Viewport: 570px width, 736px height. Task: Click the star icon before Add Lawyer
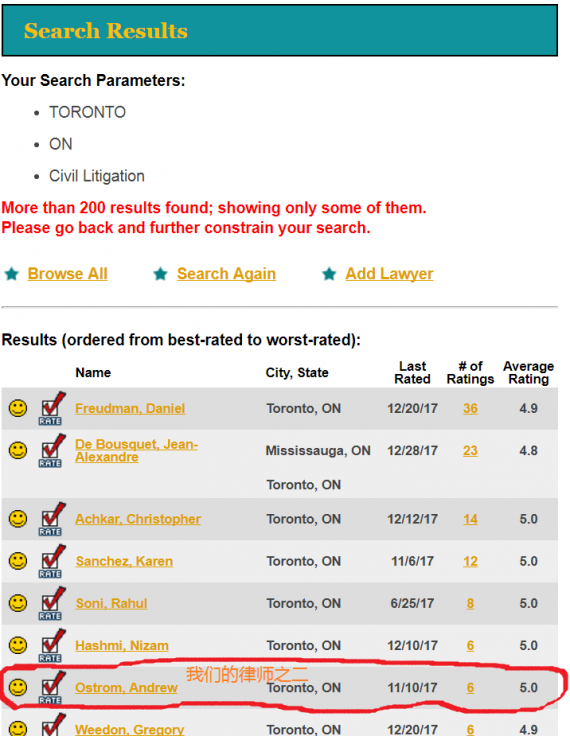click(329, 274)
